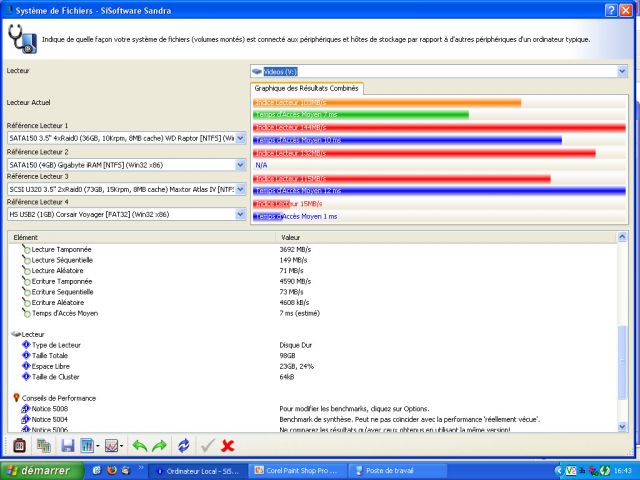Click the results list scroll up arrow
This screenshot has height=480, width=640.
[622, 237]
